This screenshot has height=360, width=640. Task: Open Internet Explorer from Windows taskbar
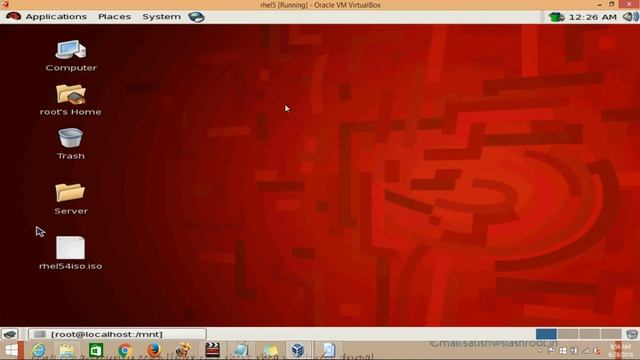click(39, 350)
